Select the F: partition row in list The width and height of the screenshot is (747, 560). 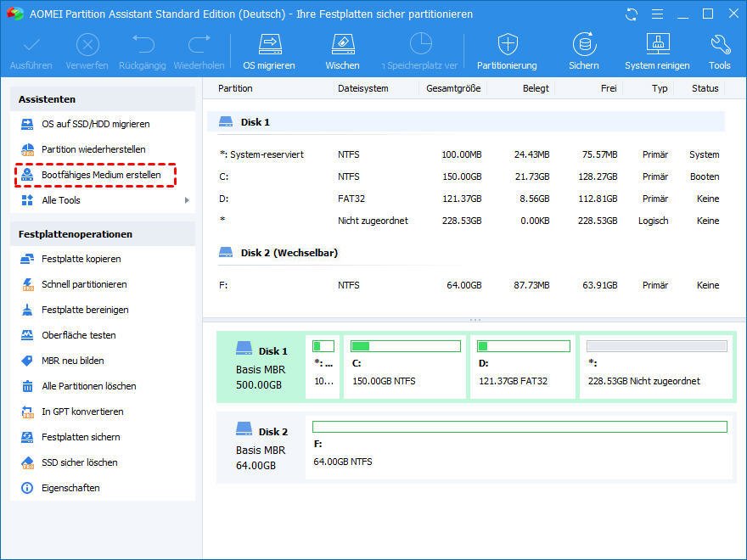tap(466, 285)
